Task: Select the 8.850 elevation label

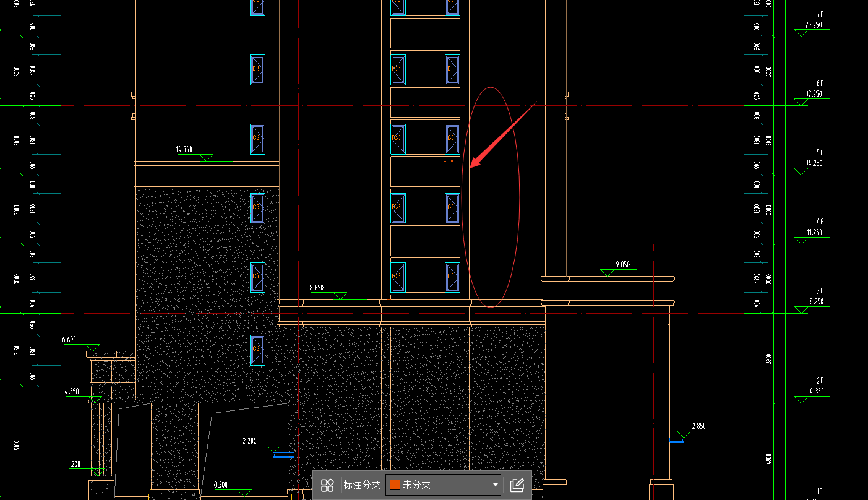Action: tap(317, 288)
